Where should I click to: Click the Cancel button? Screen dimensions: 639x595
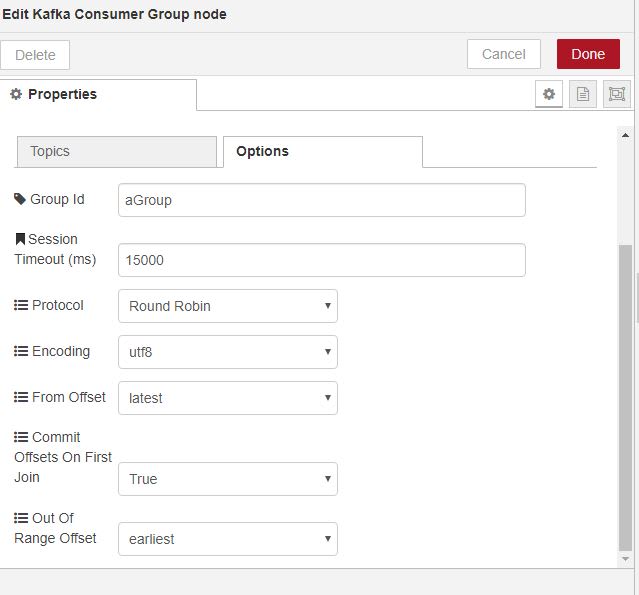click(x=504, y=54)
